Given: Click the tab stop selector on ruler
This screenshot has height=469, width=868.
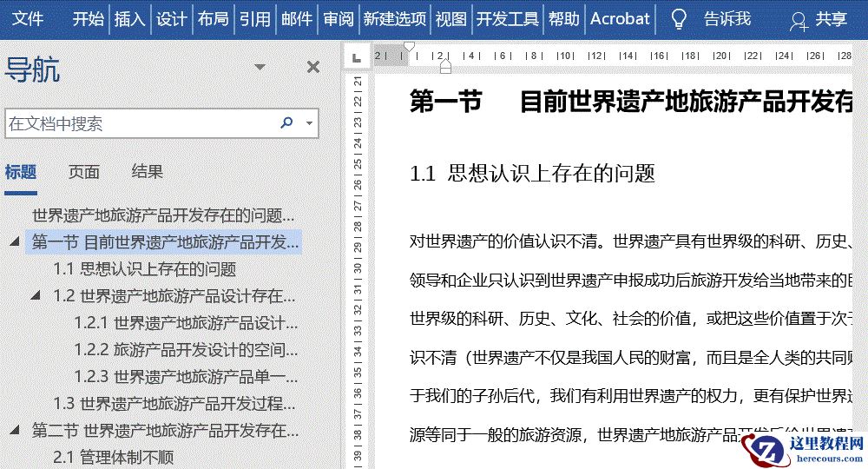Looking at the screenshot, I should [357, 57].
